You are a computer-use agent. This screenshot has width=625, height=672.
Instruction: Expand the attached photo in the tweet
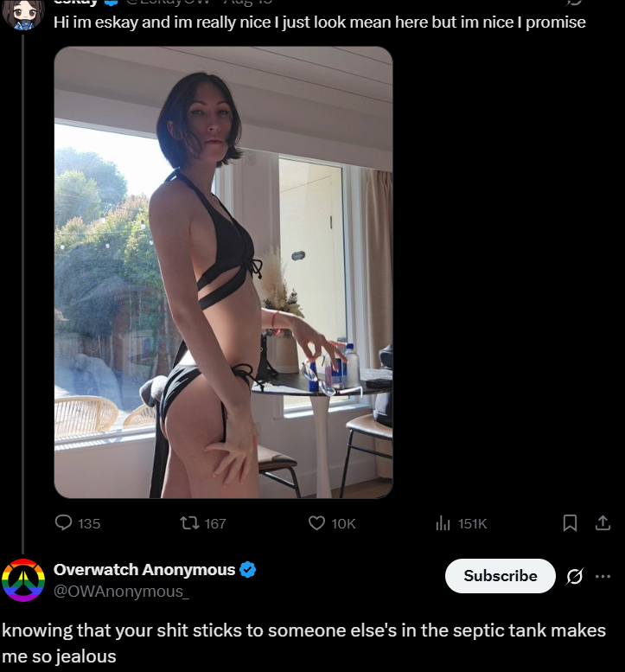point(223,272)
